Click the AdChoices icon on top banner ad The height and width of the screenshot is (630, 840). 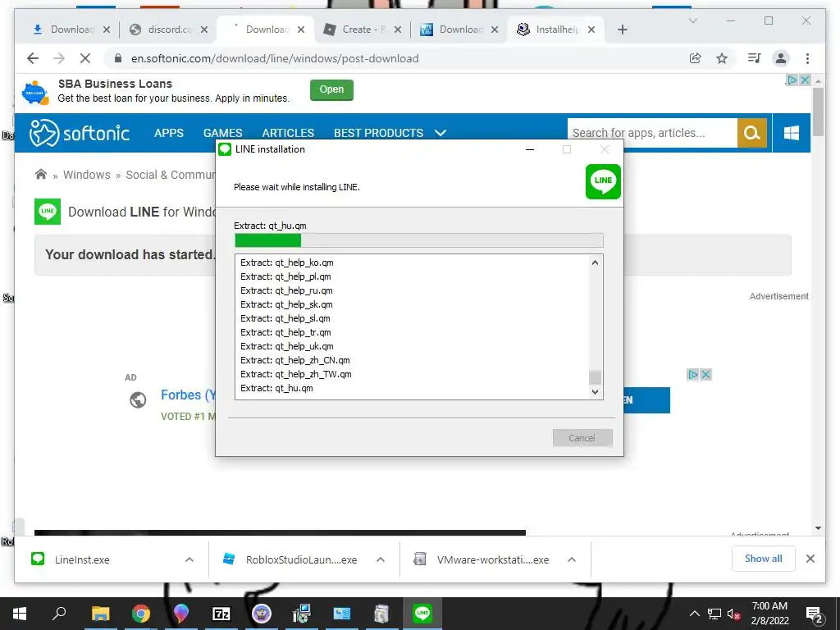tap(792, 80)
